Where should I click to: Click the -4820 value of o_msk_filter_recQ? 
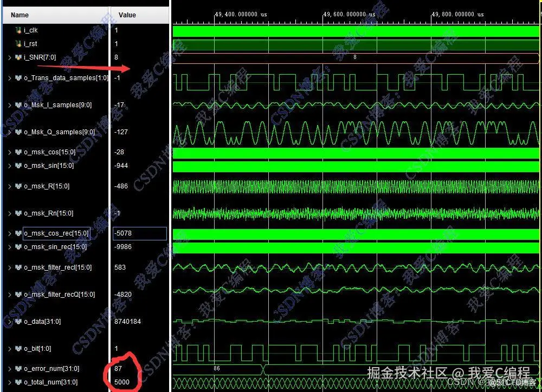click(122, 294)
